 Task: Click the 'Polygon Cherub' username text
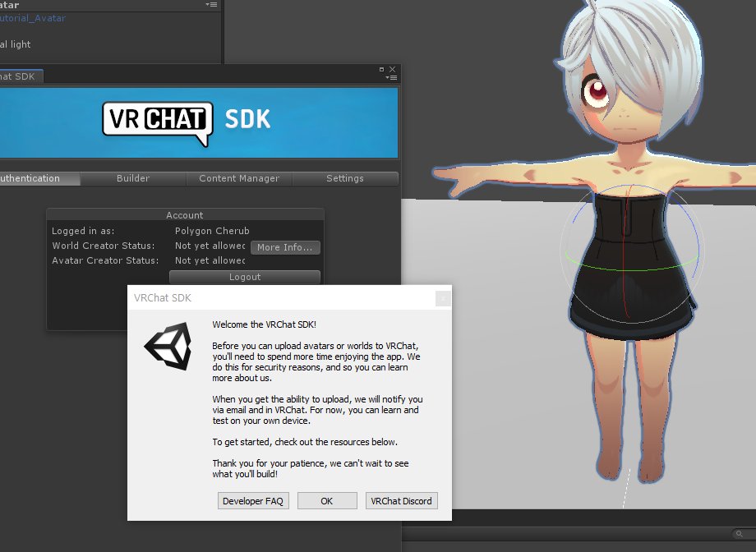[212, 231]
